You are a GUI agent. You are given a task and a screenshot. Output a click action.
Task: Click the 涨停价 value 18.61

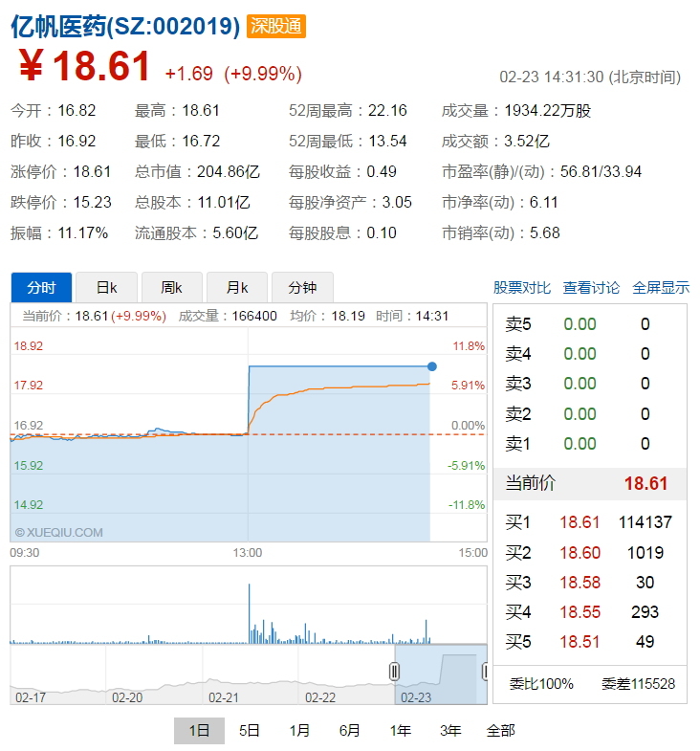click(92, 171)
